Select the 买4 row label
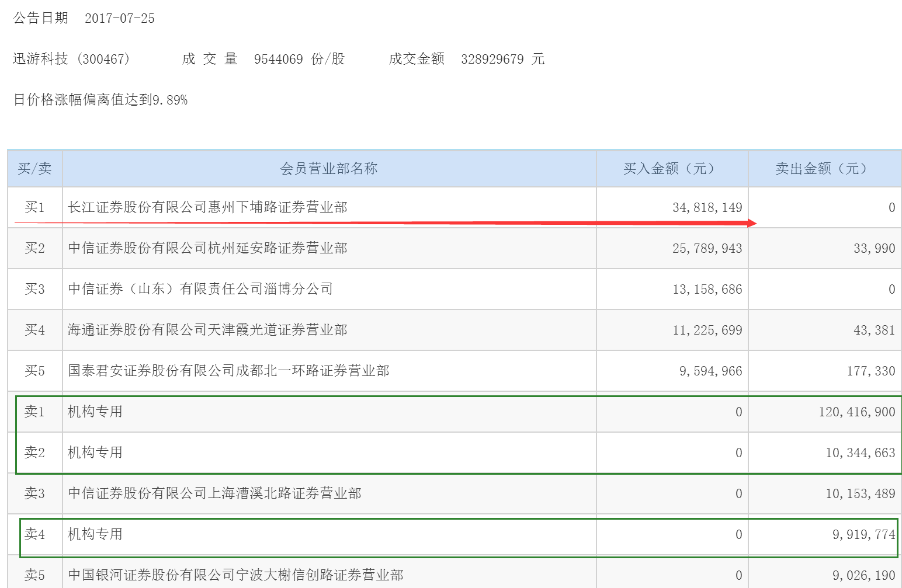The height and width of the screenshot is (588, 902). click(35, 330)
